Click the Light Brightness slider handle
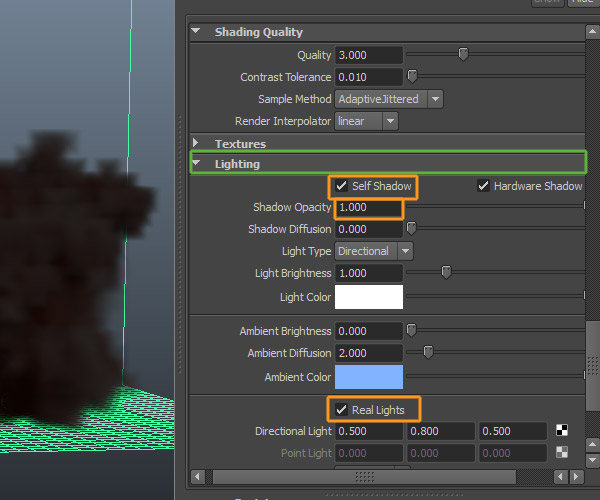 tap(446, 272)
